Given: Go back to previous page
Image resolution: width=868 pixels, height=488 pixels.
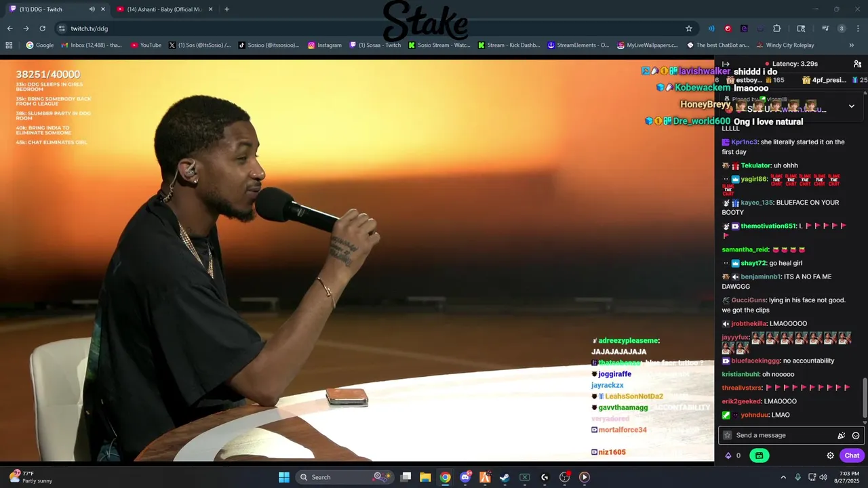Looking at the screenshot, I should point(9,28).
